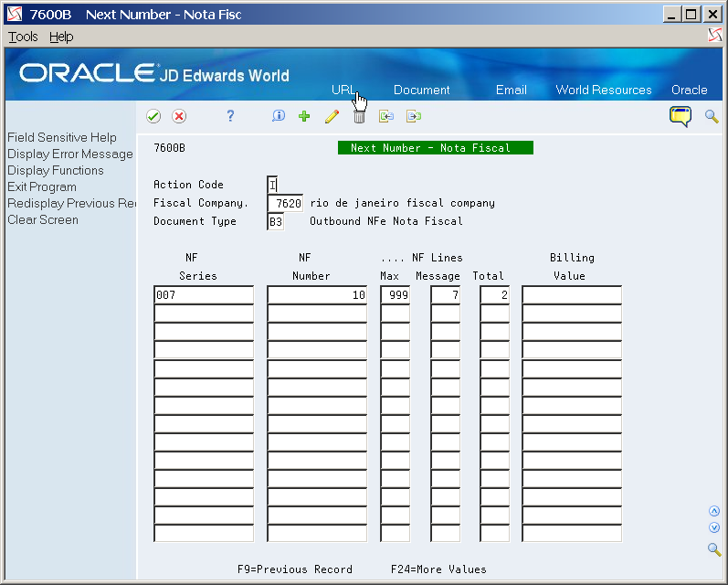Click the icon at menu bar right end
Screen dimensions: 728x585
(x=715, y=35)
